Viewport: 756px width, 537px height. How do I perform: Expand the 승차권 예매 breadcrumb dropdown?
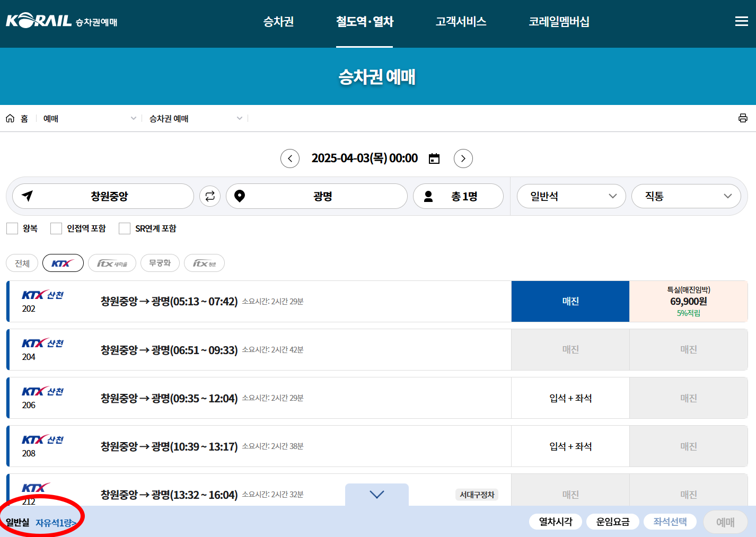point(240,118)
